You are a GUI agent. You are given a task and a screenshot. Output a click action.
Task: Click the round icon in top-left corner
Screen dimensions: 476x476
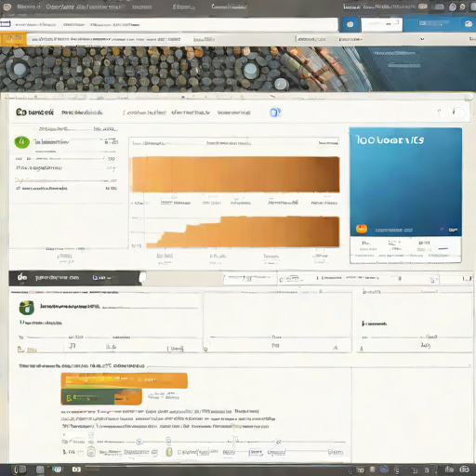[x=7, y=7]
